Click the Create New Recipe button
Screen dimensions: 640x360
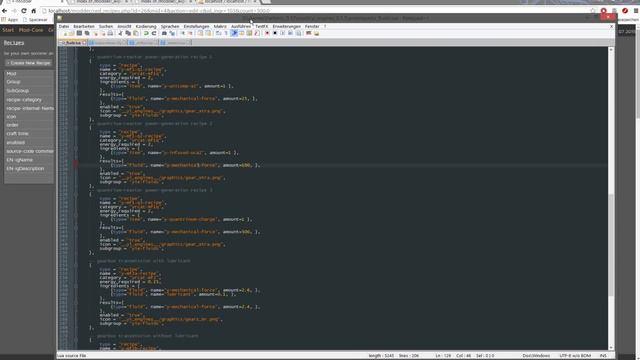pyautogui.click(x=29, y=63)
